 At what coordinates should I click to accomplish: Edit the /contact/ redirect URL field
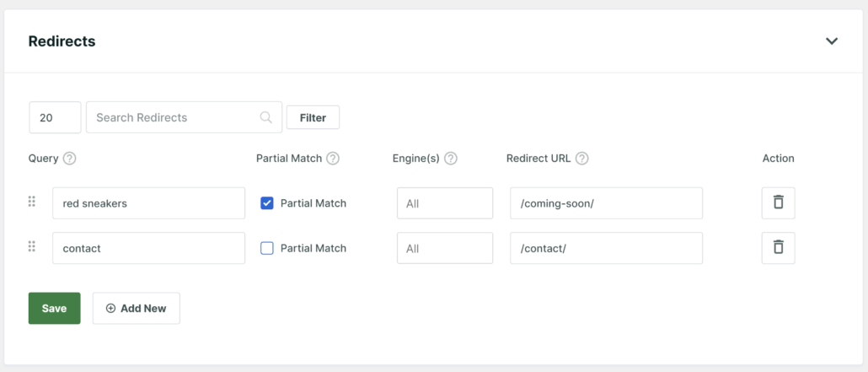click(x=606, y=248)
